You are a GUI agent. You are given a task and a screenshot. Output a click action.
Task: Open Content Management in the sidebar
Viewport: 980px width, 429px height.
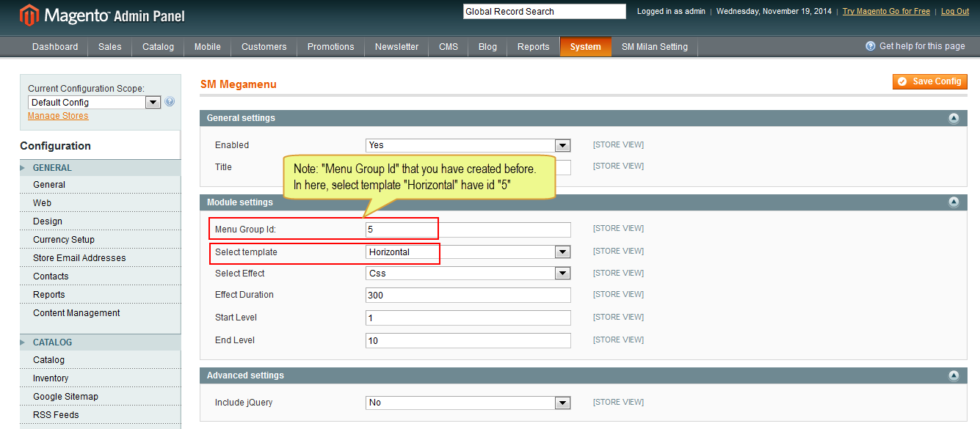pos(76,313)
